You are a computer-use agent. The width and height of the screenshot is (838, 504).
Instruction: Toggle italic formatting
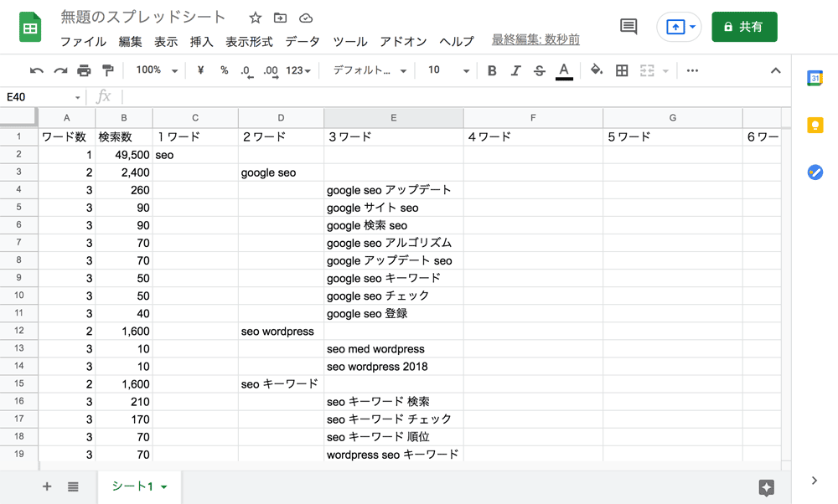point(515,70)
